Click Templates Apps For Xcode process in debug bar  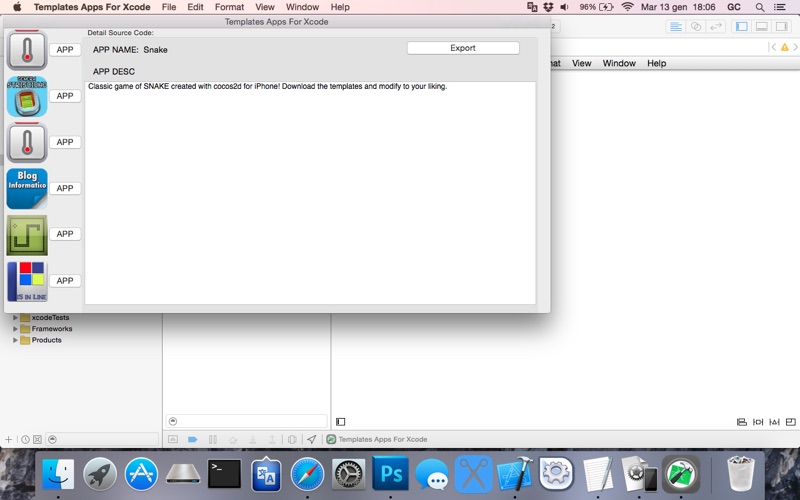point(377,439)
